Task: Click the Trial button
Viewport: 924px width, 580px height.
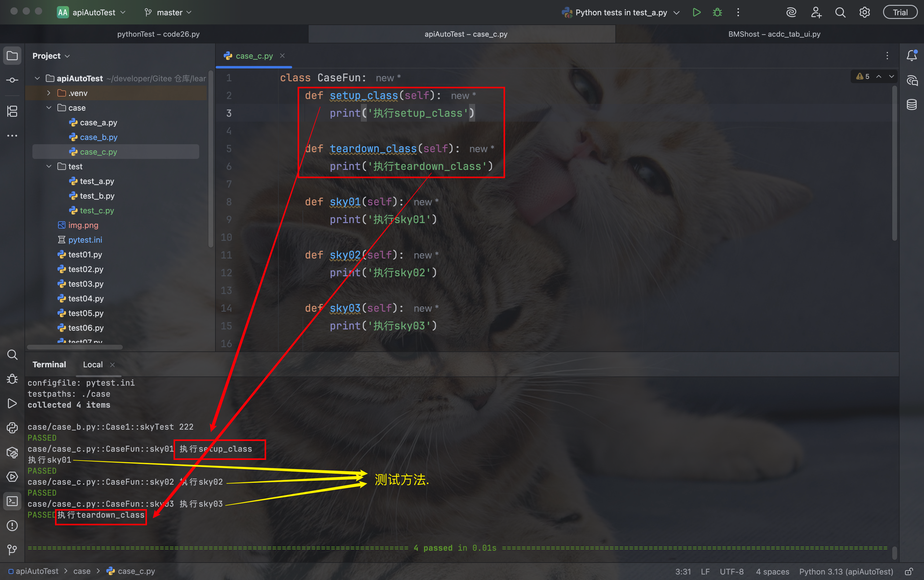Action: [x=900, y=12]
